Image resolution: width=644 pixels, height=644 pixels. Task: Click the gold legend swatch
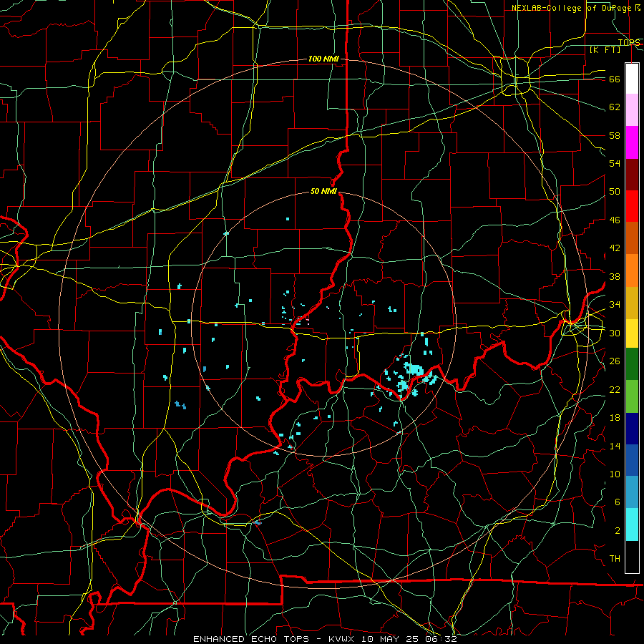pos(632,303)
